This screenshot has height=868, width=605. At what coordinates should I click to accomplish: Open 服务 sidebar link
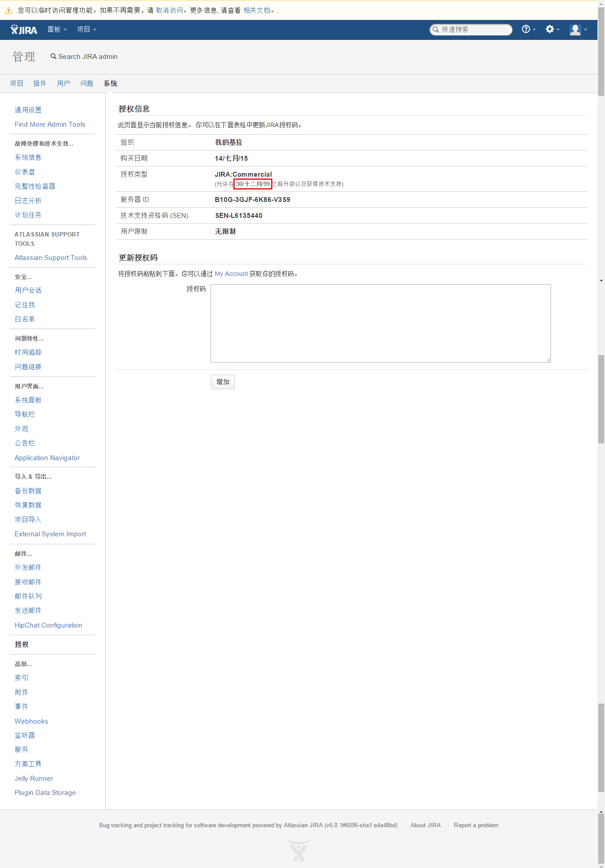(21, 749)
